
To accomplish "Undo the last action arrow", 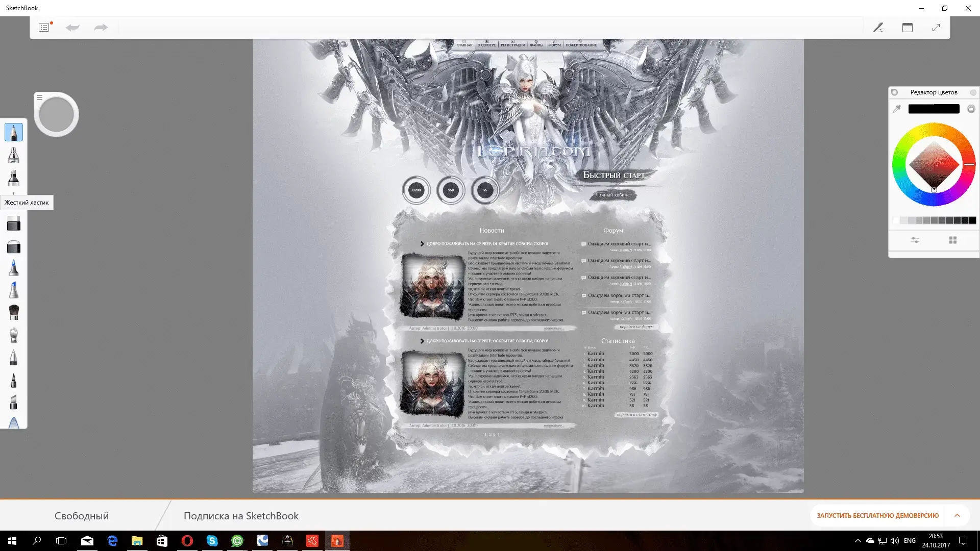I will point(72,28).
